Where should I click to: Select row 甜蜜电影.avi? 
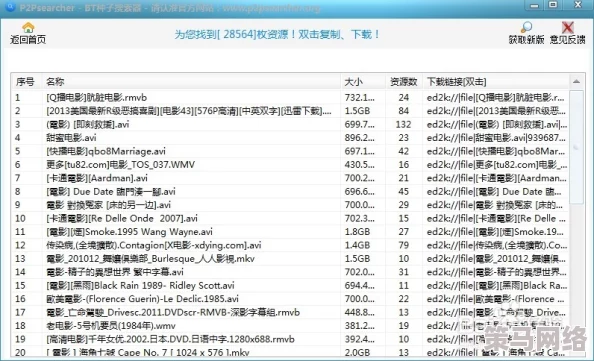coord(290,138)
